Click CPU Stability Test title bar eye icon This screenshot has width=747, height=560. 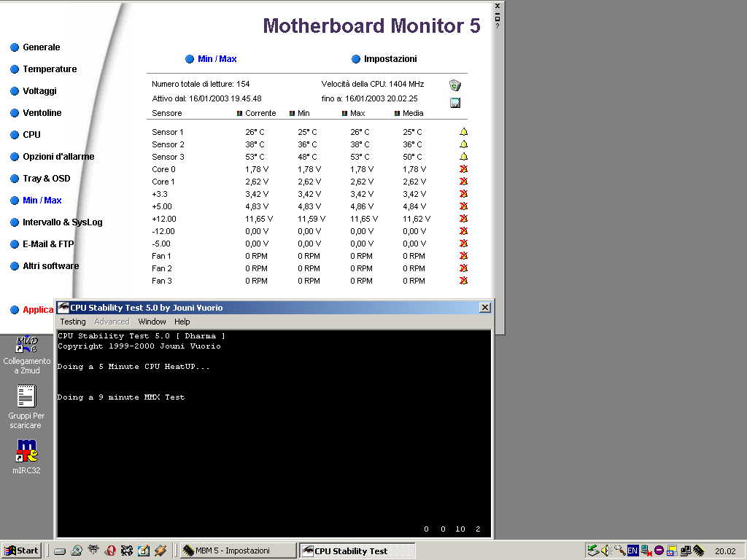63,308
